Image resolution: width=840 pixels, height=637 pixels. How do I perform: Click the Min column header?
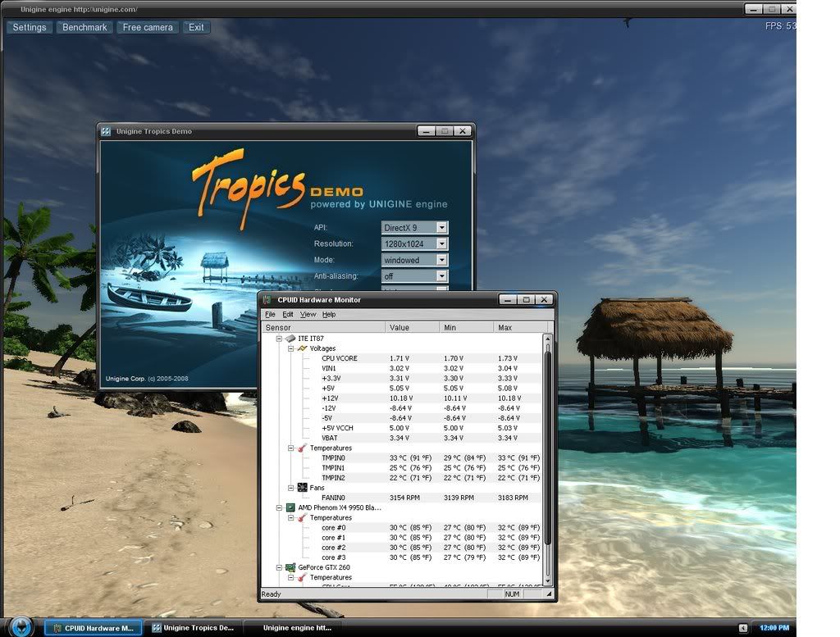pos(466,327)
